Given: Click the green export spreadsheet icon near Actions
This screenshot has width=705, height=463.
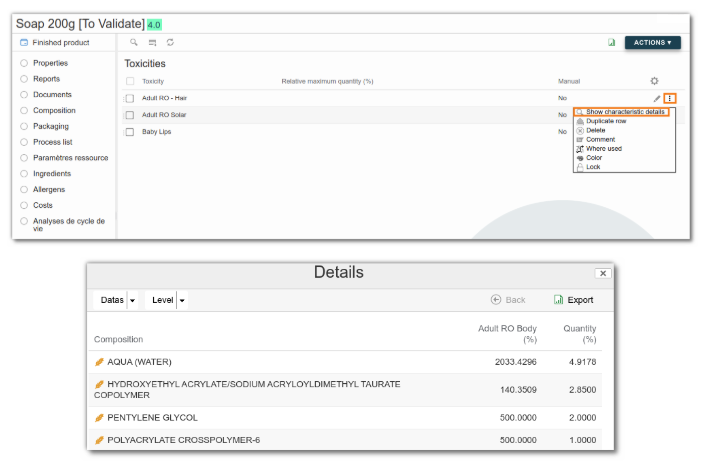Looking at the screenshot, I should (611, 42).
